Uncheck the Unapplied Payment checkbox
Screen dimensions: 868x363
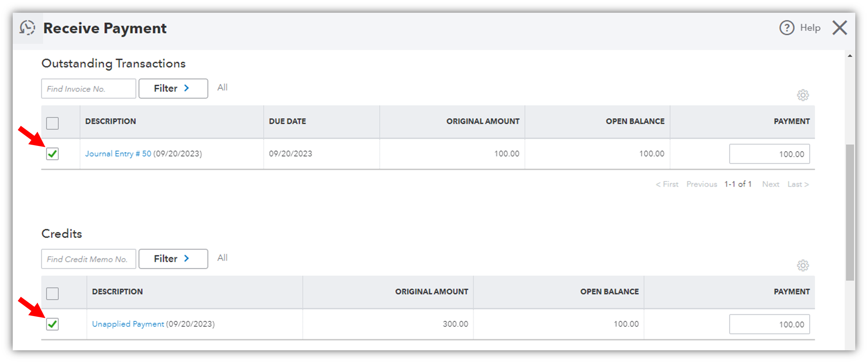click(52, 324)
